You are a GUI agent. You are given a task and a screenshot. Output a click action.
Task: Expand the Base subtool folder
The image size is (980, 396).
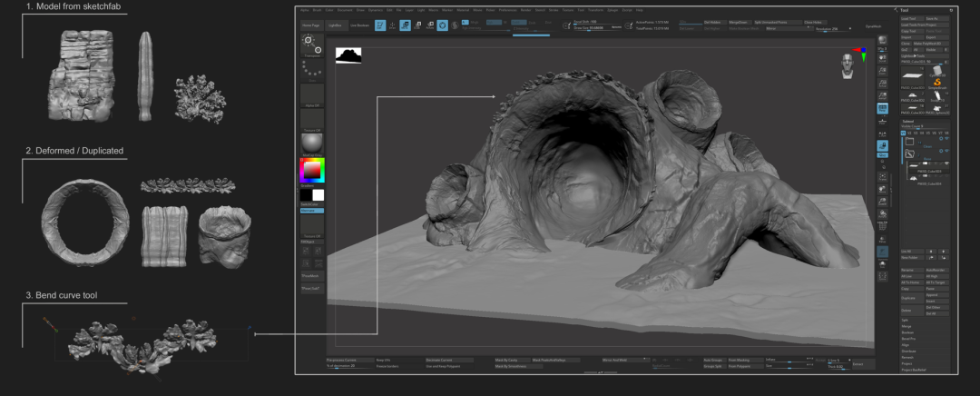(x=910, y=155)
